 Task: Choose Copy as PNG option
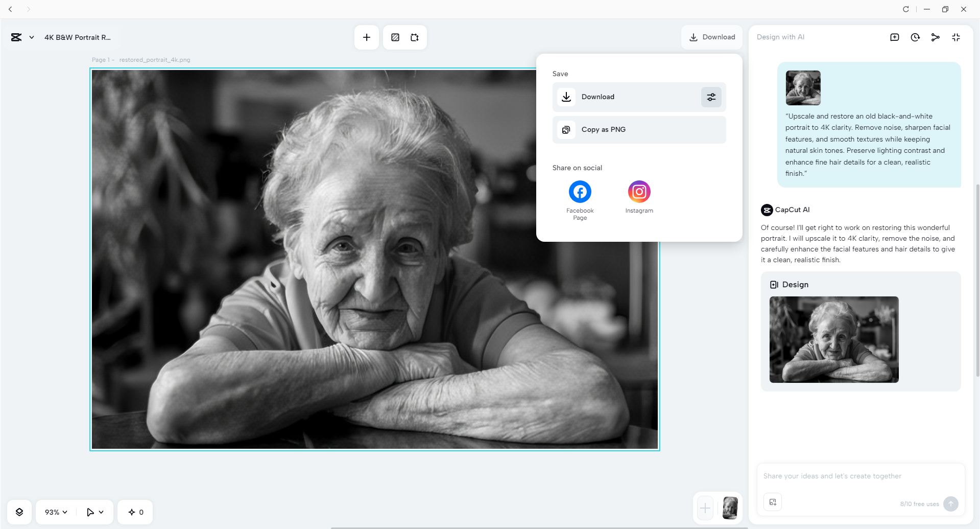(x=639, y=130)
